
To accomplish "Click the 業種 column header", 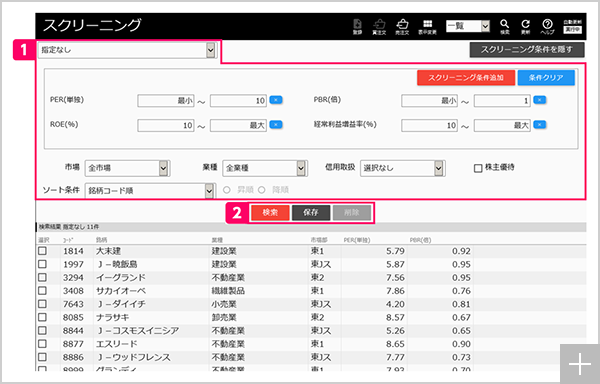I will pos(217,240).
